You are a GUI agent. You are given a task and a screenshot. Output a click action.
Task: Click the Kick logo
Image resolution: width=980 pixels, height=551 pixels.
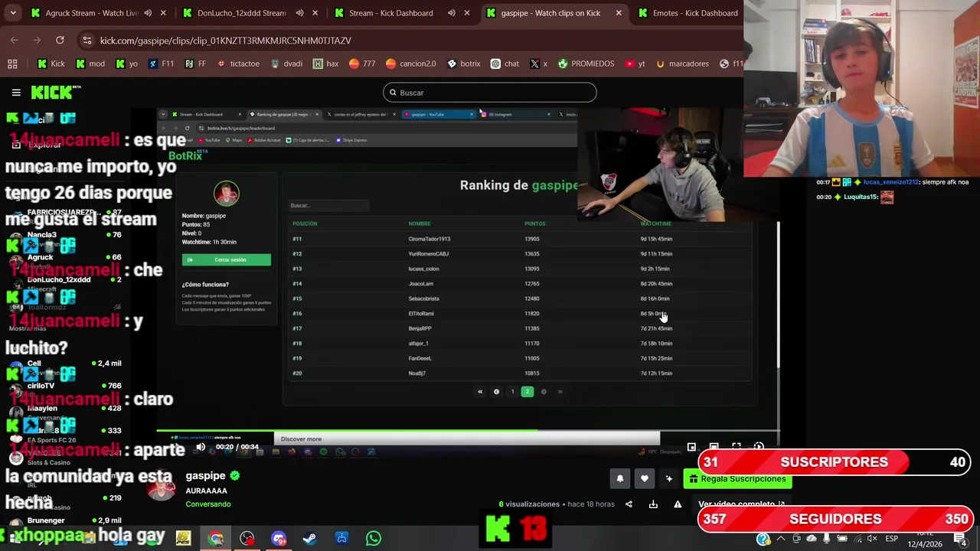(x=55, y=93)
